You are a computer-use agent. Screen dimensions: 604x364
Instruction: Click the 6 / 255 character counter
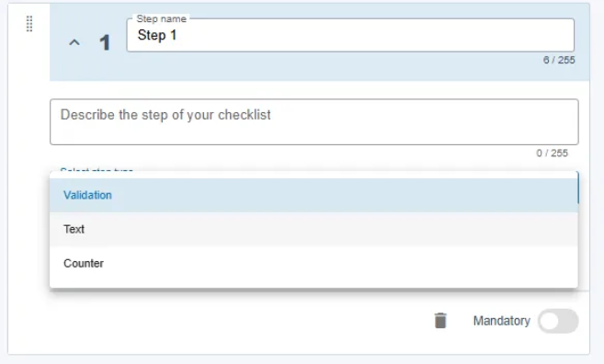tap(559, 60)
